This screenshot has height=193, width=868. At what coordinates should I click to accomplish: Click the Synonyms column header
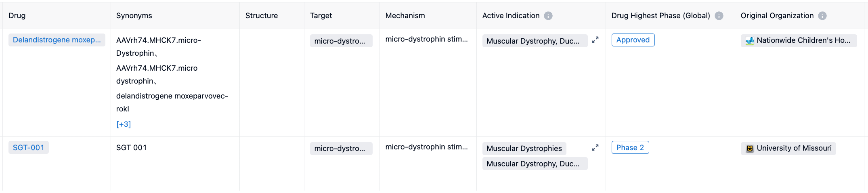[x=134, y=16]
